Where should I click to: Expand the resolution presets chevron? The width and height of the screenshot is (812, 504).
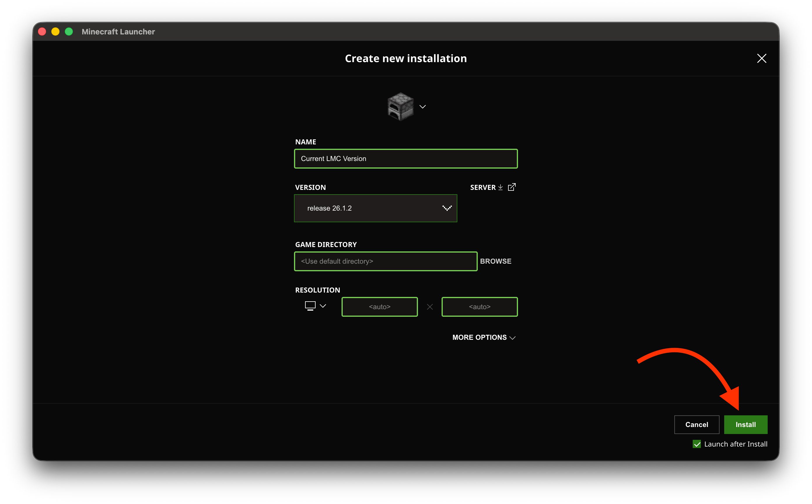pos(323,306)
